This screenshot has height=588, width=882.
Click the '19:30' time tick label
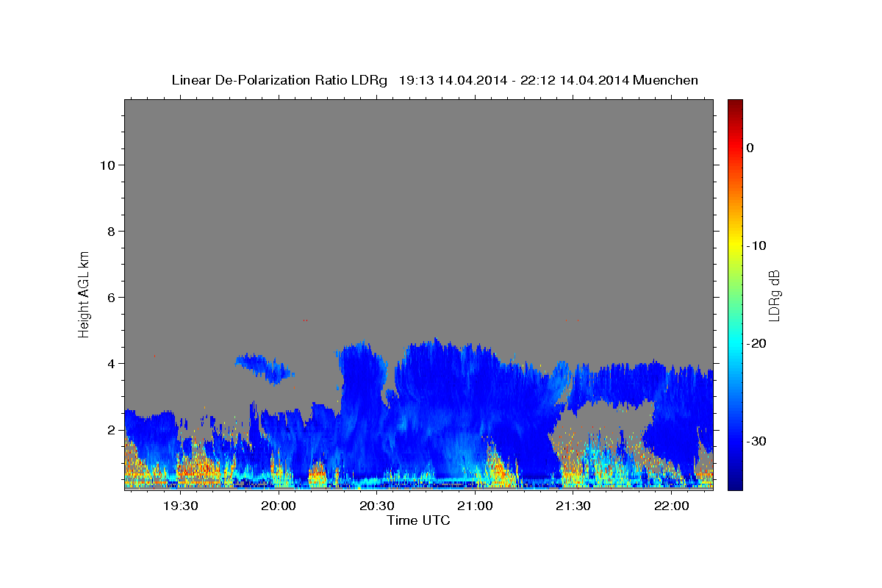180,506
